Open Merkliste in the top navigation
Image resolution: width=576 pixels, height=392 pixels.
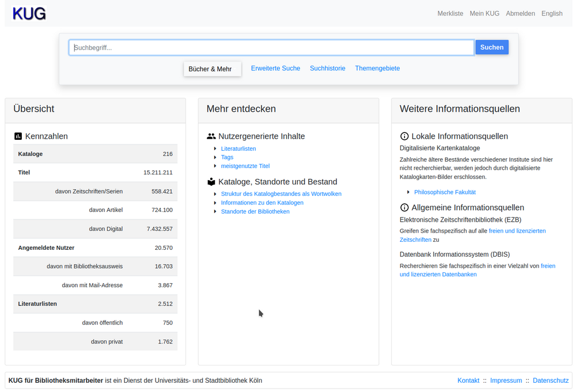[450, 14]
